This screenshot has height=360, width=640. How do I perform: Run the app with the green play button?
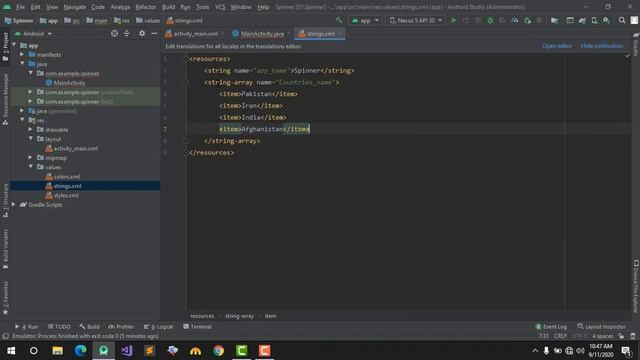point(453,20)
